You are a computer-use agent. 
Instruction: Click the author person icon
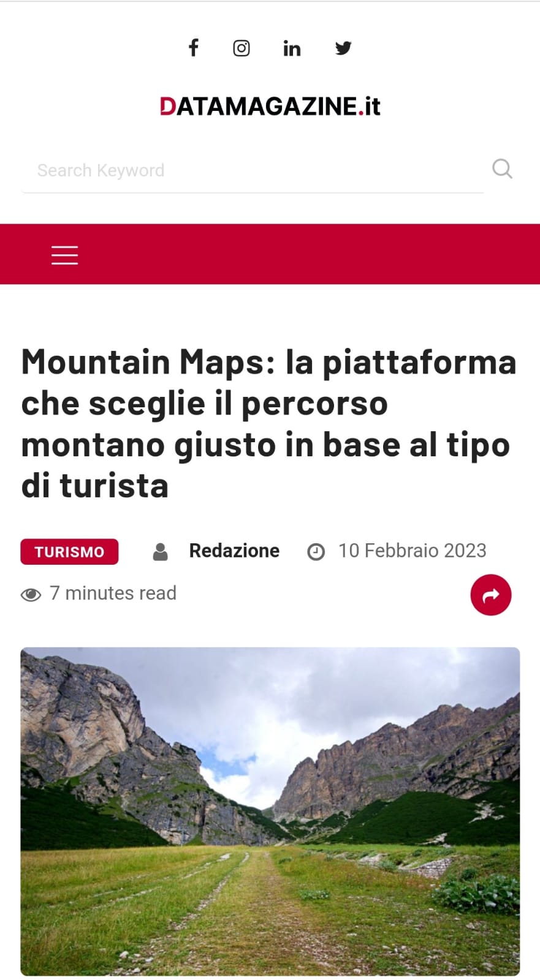click(160, 552)
